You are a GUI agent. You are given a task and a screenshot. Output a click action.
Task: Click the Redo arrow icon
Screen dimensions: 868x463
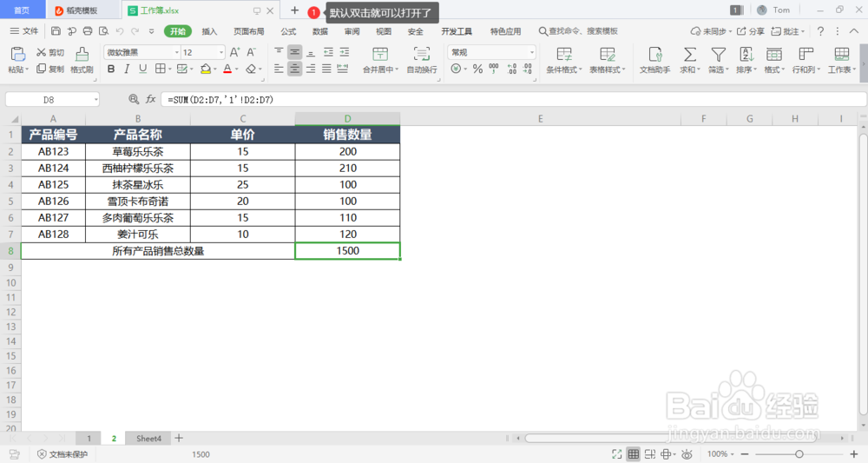[x=135, y=31]
